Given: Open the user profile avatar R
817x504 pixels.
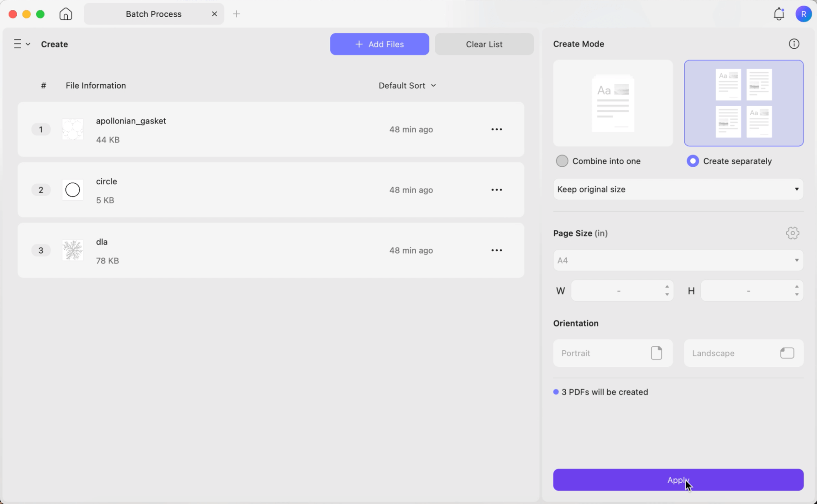Looking at the screenshot, I should [x=803, y=14].
